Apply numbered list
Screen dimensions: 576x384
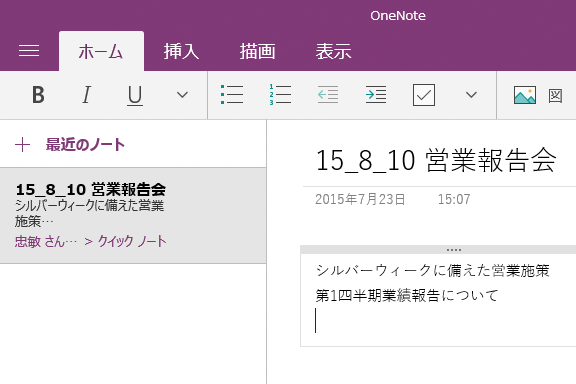(280, 95)
